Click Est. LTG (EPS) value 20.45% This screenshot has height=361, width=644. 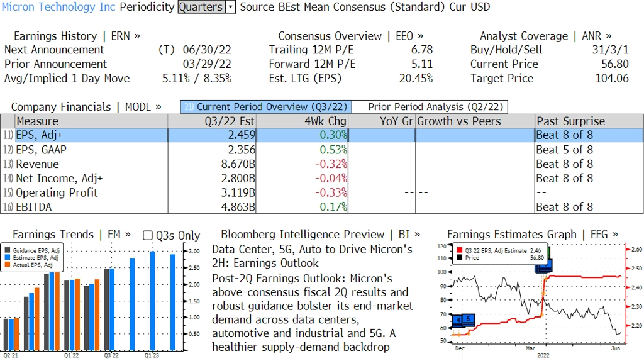pos(416,79)
